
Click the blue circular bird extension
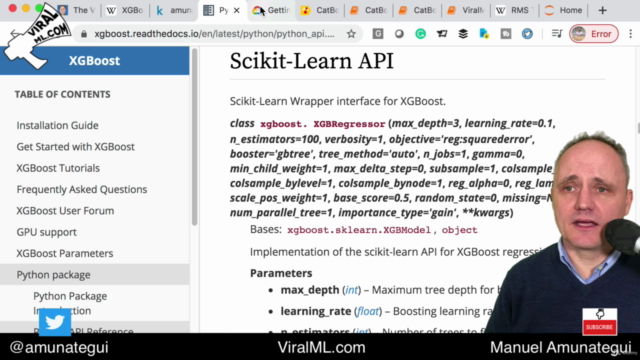tap(527, 34)
